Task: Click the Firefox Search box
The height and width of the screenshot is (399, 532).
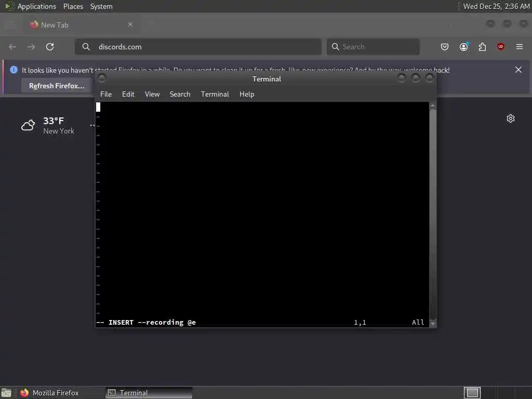Action: click(x=373, y=47)
